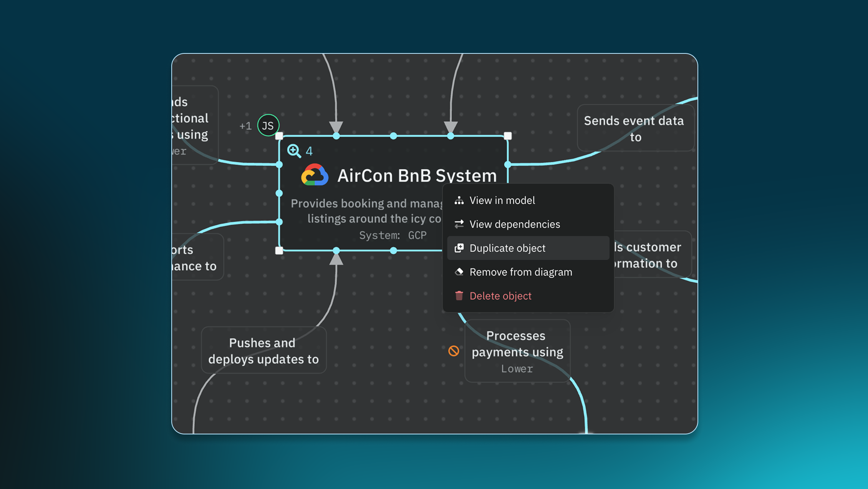Click the View dependencies arrows icon
Screen dimensions: 868x489
459,224
